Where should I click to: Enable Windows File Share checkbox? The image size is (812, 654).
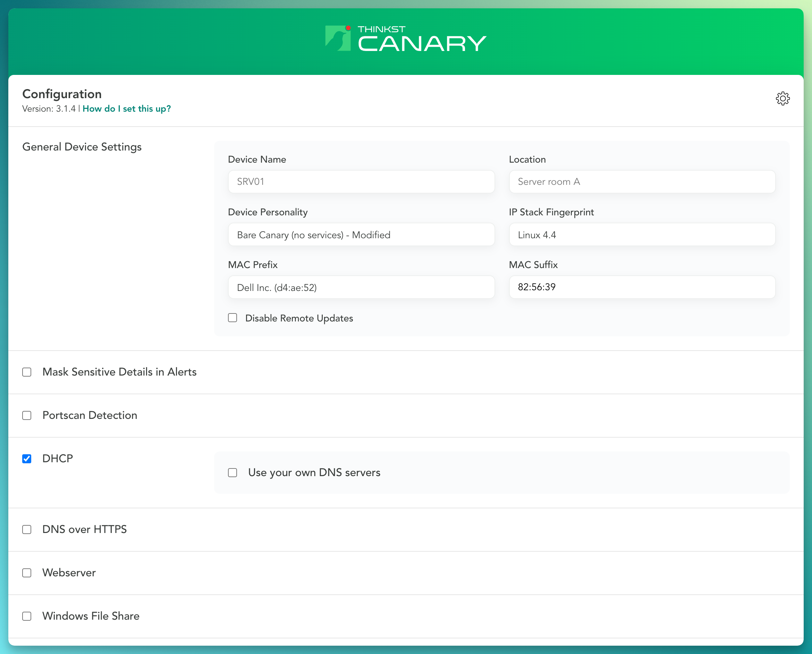coord(27,616)
